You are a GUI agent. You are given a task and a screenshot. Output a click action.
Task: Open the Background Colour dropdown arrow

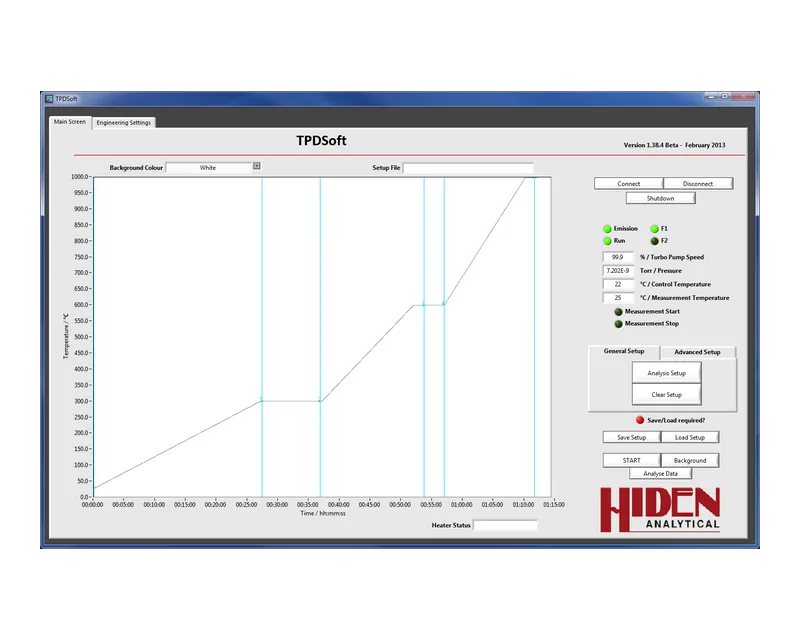[x=257, y=166]
